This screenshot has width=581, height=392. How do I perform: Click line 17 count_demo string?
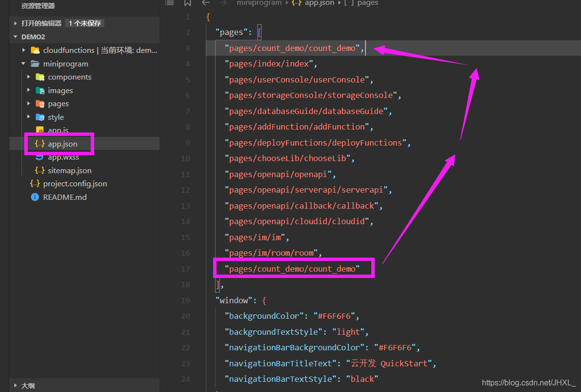[292, 269]
